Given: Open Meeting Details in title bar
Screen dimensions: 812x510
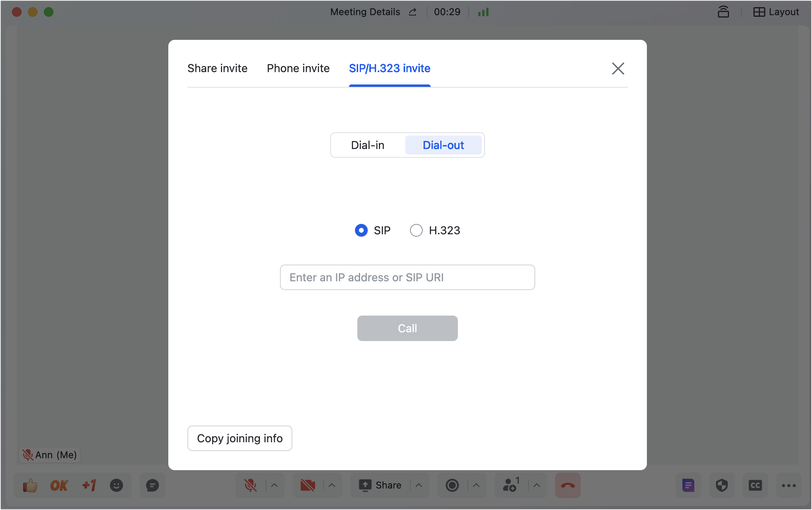Looking at the screenshot, I should 365,12.
